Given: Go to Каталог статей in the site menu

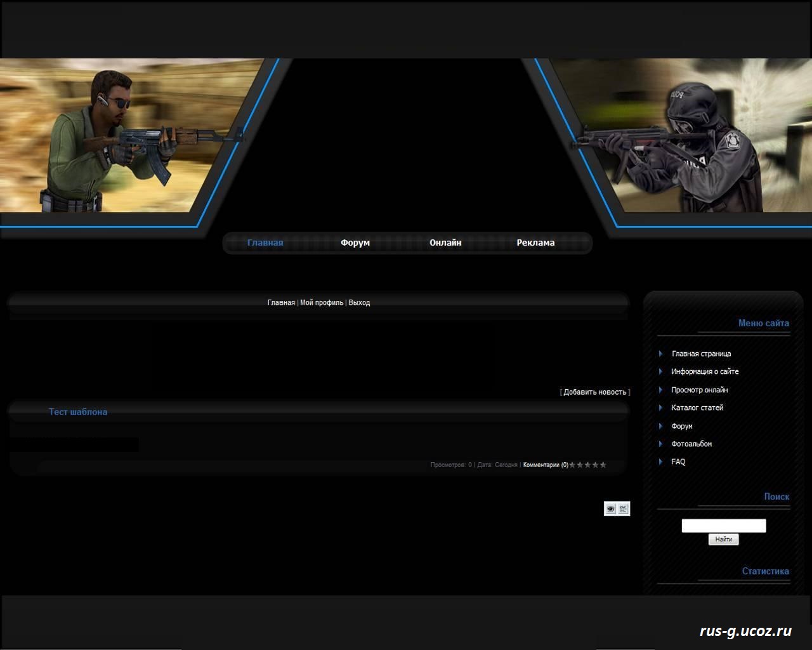Looking at the screenshot, I should [697, 408].
